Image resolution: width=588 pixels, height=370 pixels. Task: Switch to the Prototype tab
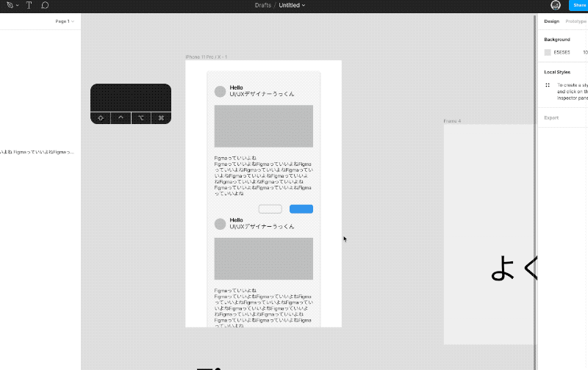coord(576,21)
